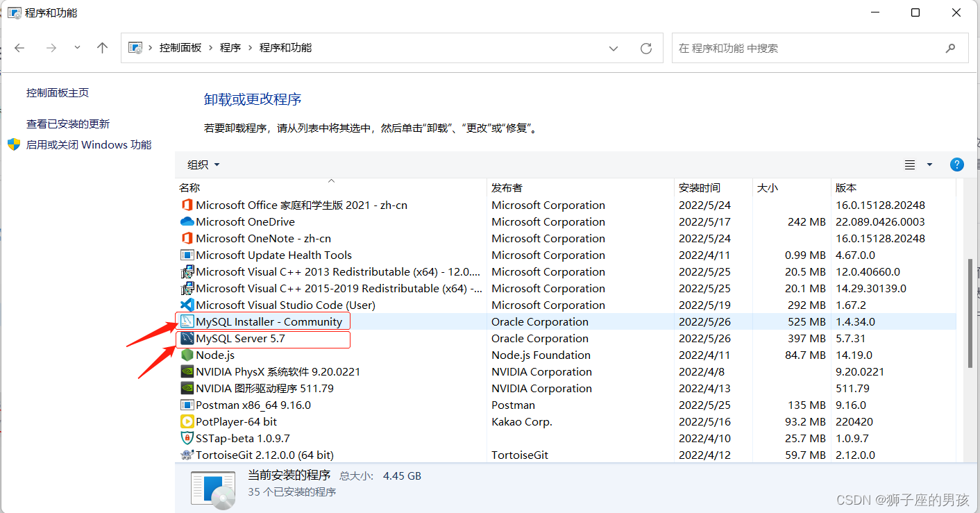Image resolution: width=980 pixels, height=513 pixels.
Task: Click the Visual C++ 2013 icon
Action: [x=187, y=271]
